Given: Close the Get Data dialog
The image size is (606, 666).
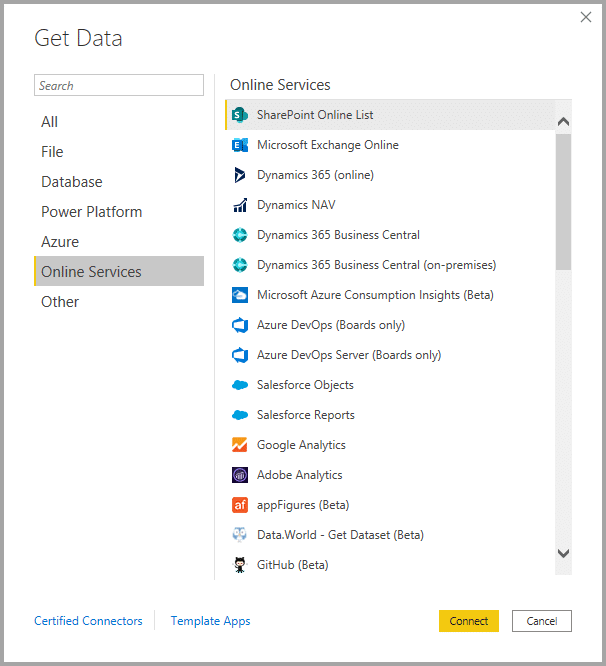Looking at the screenshot, I should pos(586,17).
